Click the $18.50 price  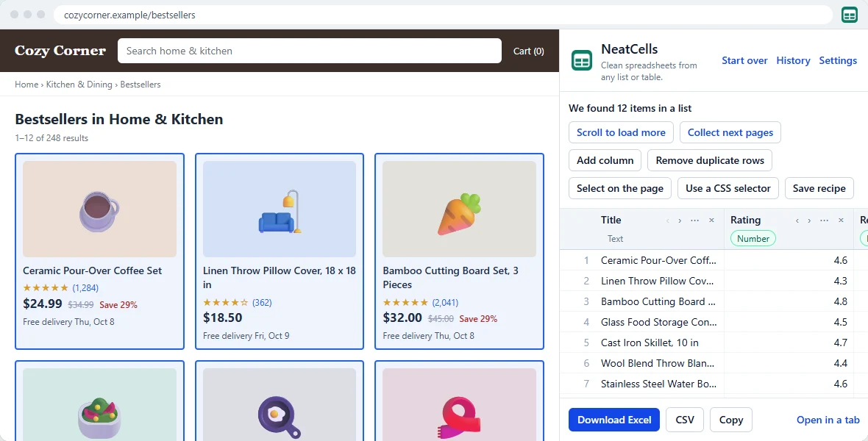223,318
